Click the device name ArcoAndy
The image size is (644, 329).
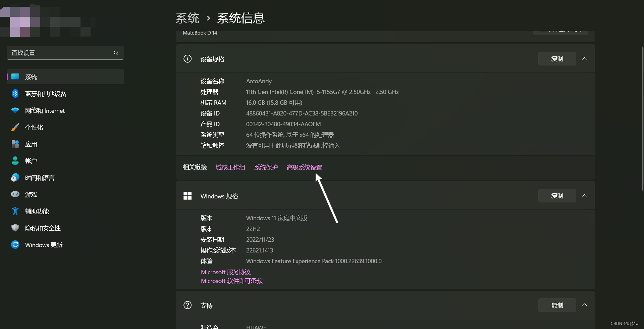(259, 81)
